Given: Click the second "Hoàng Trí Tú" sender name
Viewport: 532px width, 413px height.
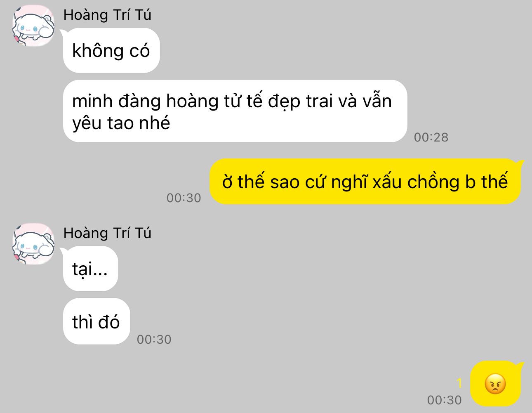Looking at the screenshot, I should tap(107, 233).
